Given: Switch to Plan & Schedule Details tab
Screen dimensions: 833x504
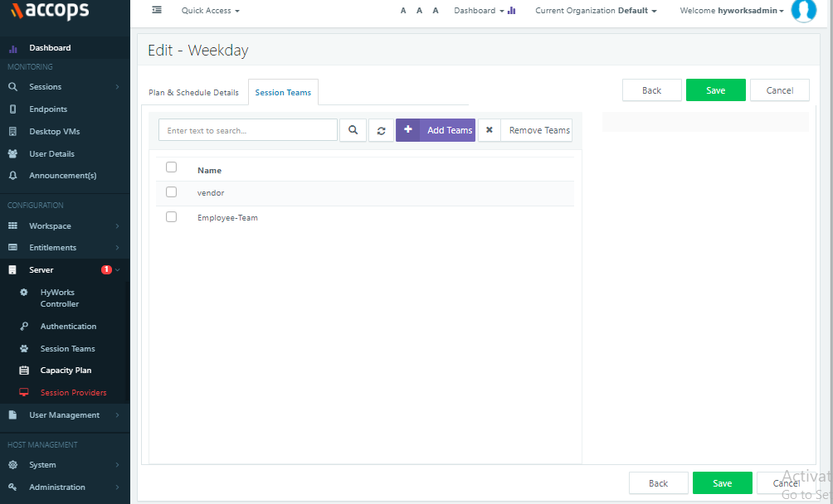Looking at the screenshot, I should 193,93.
